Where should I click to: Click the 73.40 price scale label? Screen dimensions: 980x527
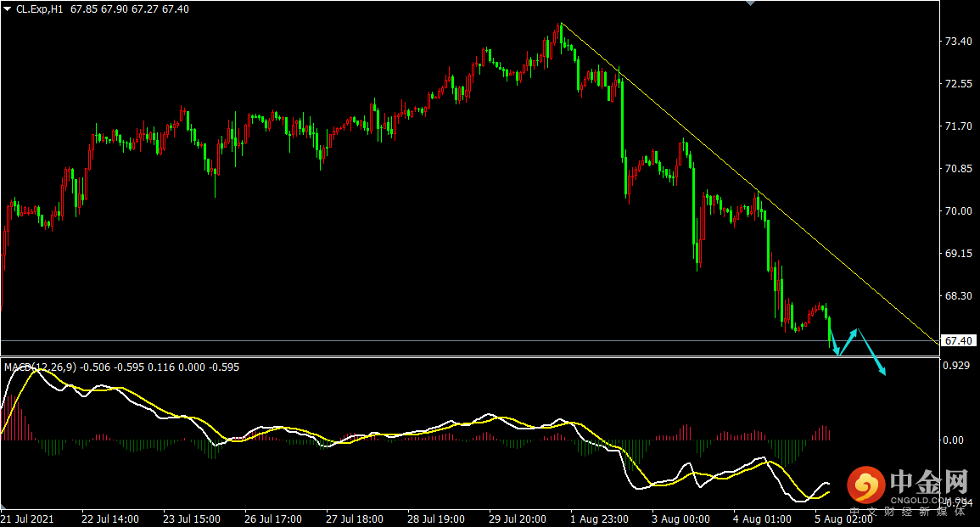point(958,42)
